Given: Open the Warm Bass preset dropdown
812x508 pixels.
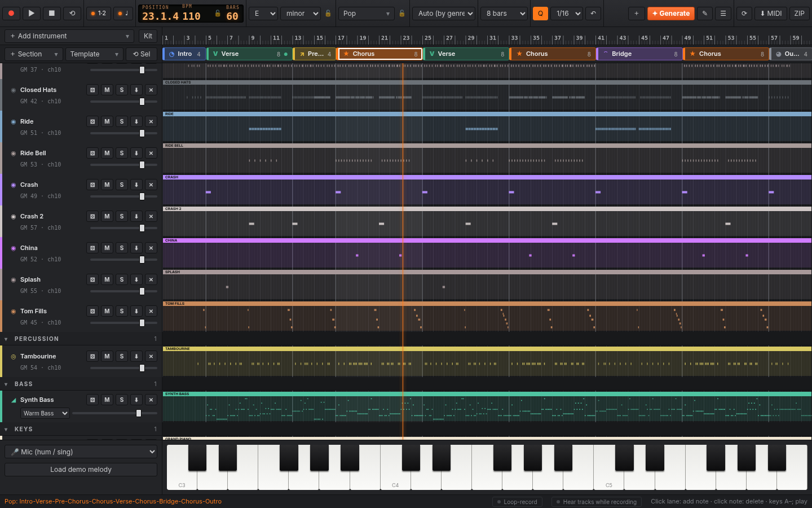Looking at the screenshot, I should pos(45,413).
